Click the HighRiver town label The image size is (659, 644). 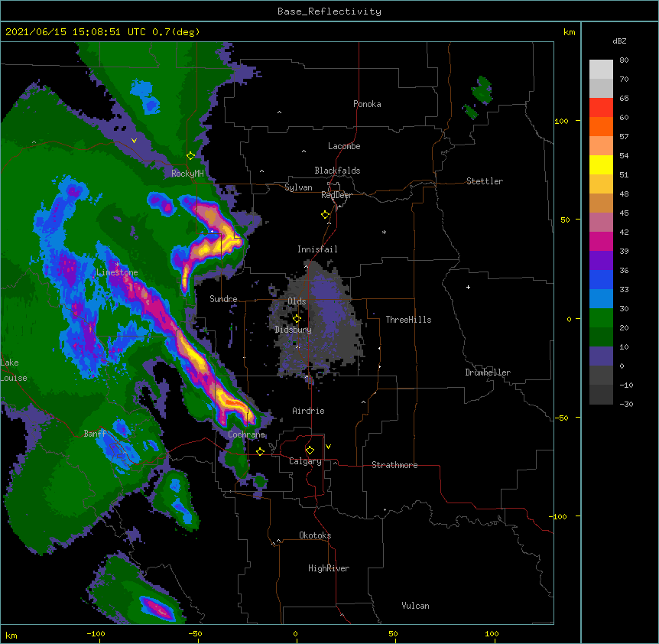click(x=329, y=568)
